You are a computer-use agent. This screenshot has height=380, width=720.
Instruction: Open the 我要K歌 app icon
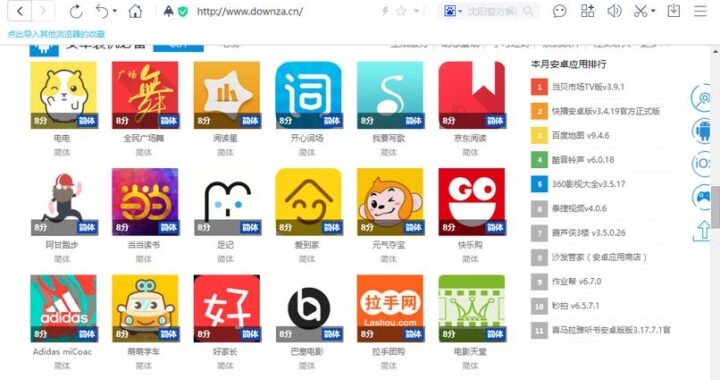390,95
